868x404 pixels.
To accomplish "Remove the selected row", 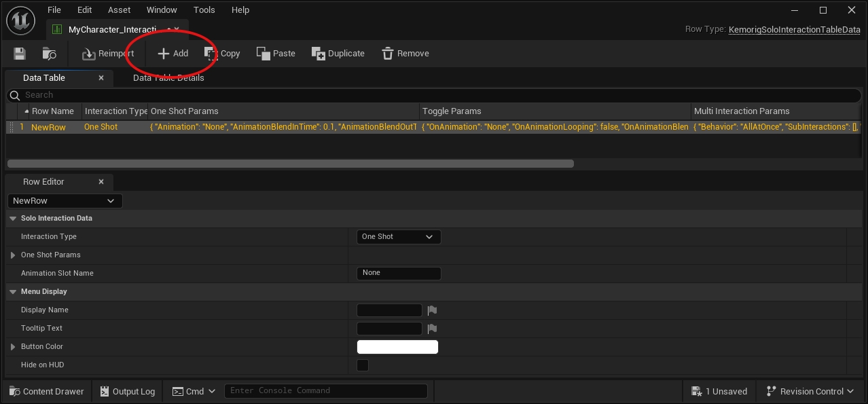I will click(405, 54).
